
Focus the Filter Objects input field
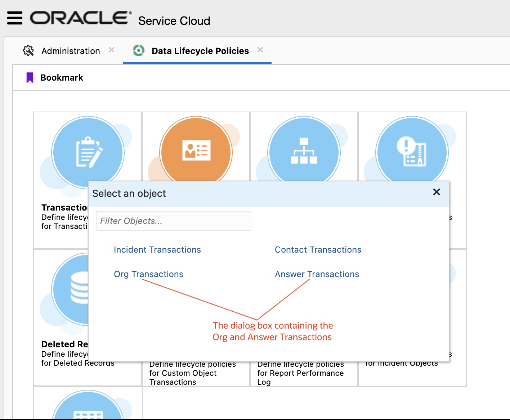pos(174,221)
